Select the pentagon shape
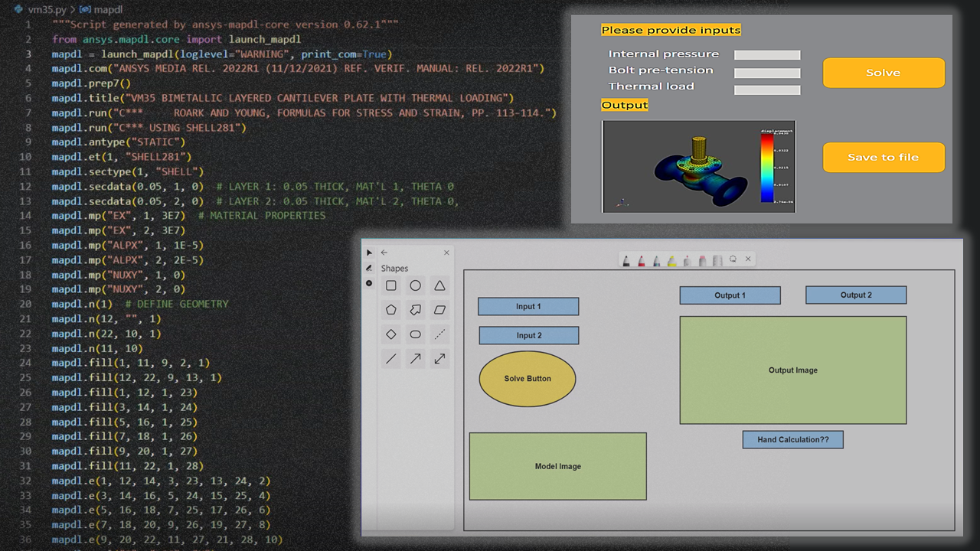980x551 pixels. (x=391, y=311)
